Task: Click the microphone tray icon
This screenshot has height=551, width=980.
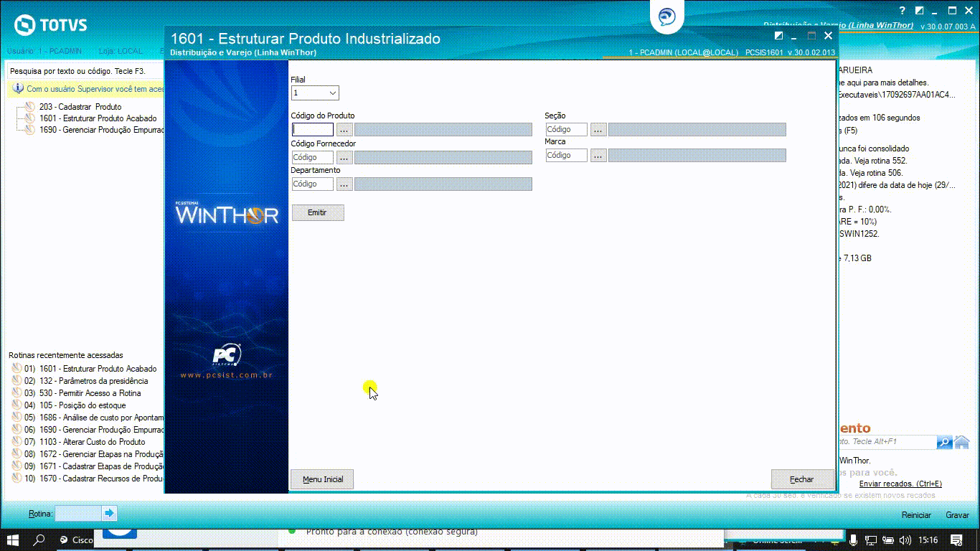Action: tap(853, 540)
